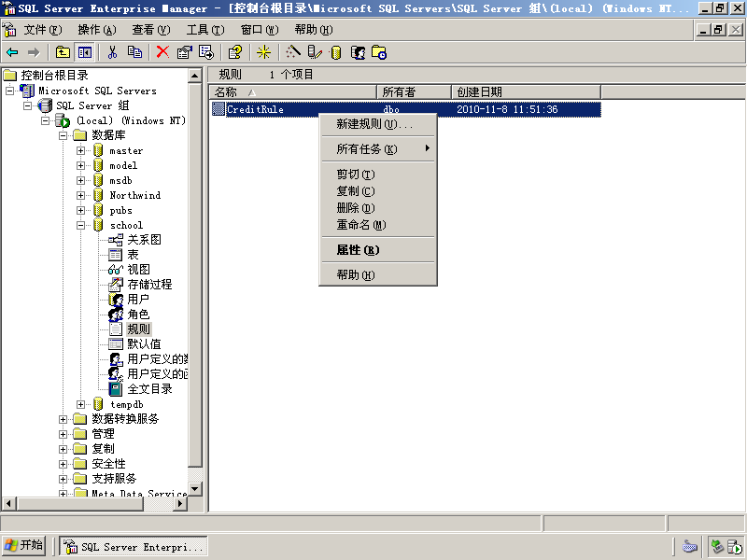Viewport: 747px width, 560px height.
Task: Click the Help question mark icon
Action: click(x=235, y=52)
